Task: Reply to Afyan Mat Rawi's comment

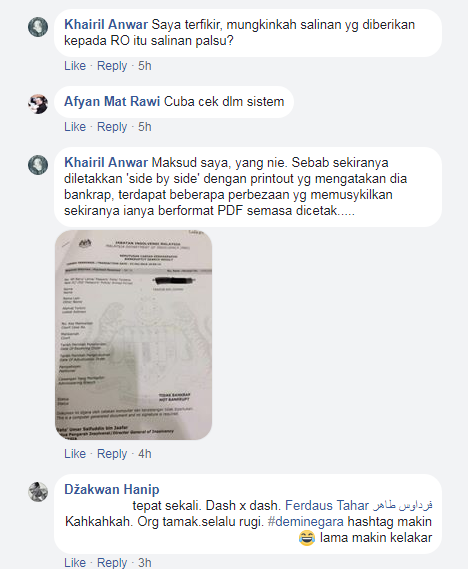Action: tap(112, 127)
